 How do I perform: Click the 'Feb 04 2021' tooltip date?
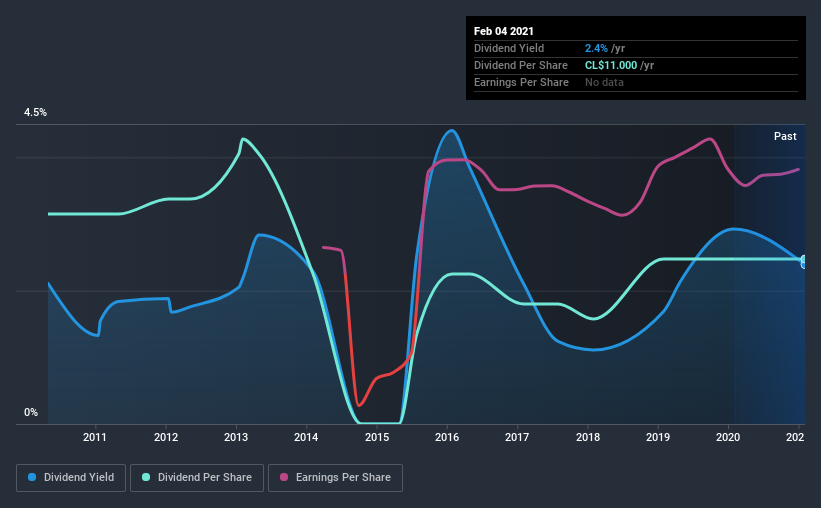(504, 31)
